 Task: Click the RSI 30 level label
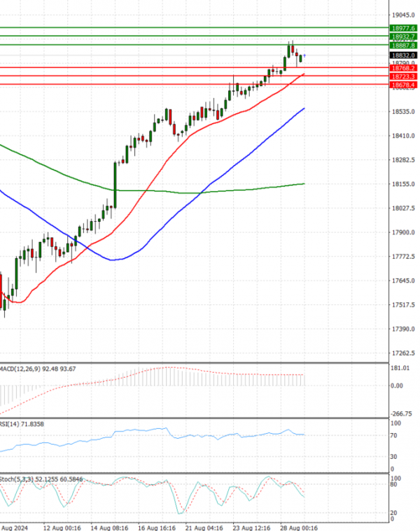point(393,457)
